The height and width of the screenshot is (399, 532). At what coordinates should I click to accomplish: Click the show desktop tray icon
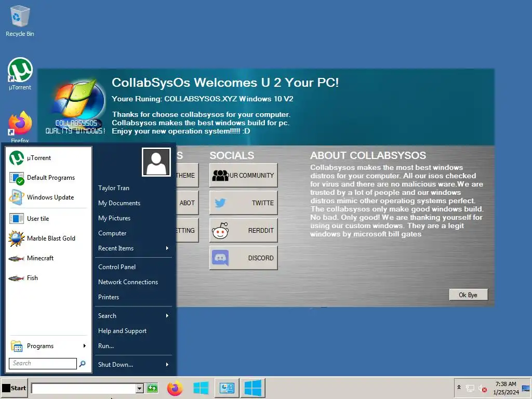click(526, 388)
